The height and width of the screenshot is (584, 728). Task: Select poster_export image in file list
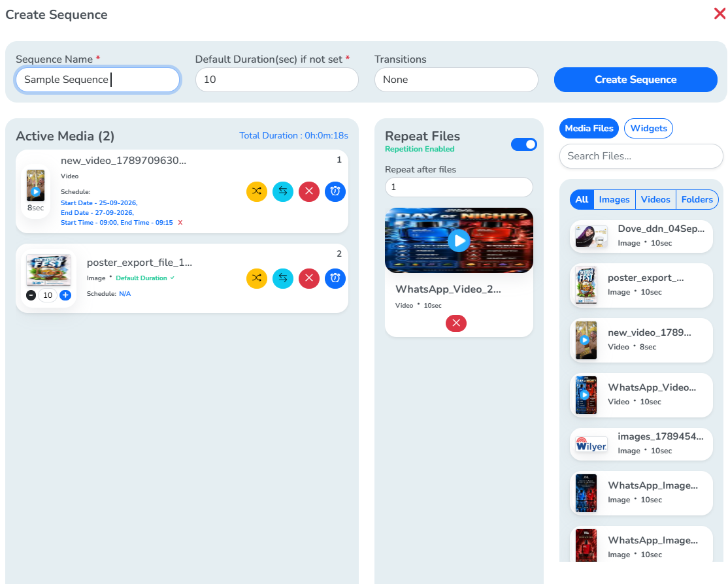(x=641, y=285)
